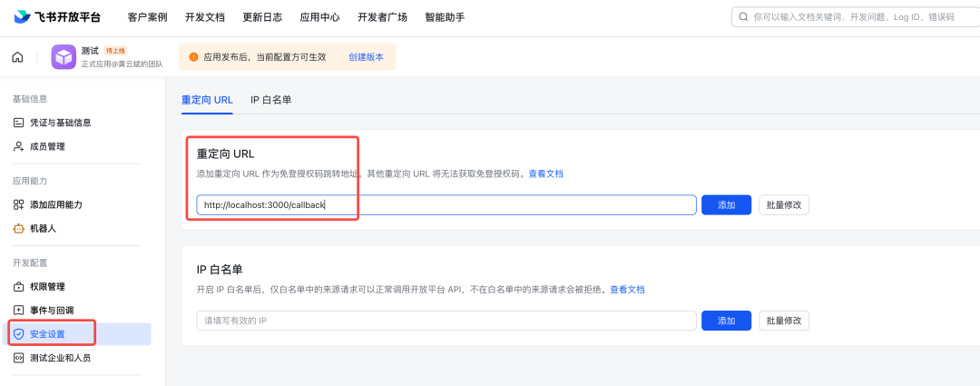Focus the redirect URL input field
Viewport: 980px width, 386px height.
tap(446, 204)
